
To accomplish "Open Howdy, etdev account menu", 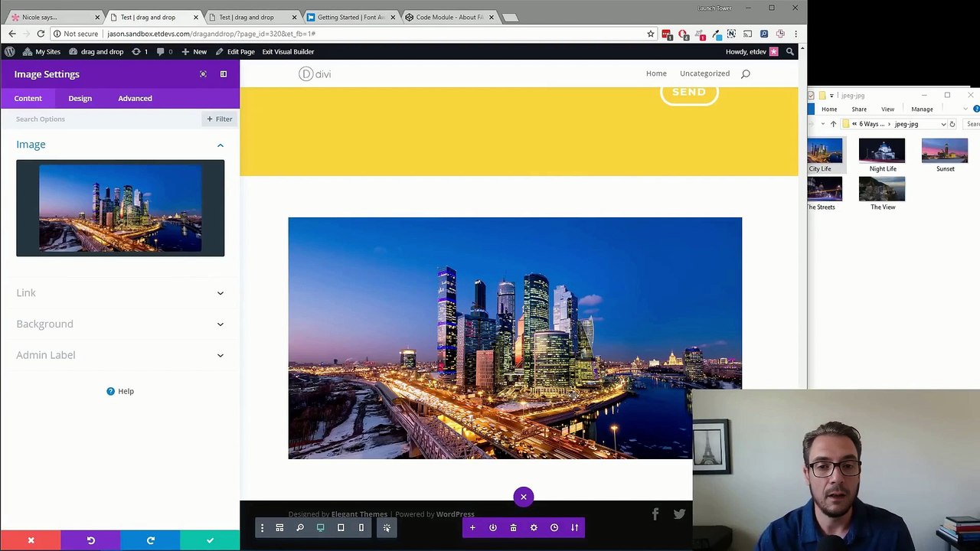I will (x=752, y=51).
